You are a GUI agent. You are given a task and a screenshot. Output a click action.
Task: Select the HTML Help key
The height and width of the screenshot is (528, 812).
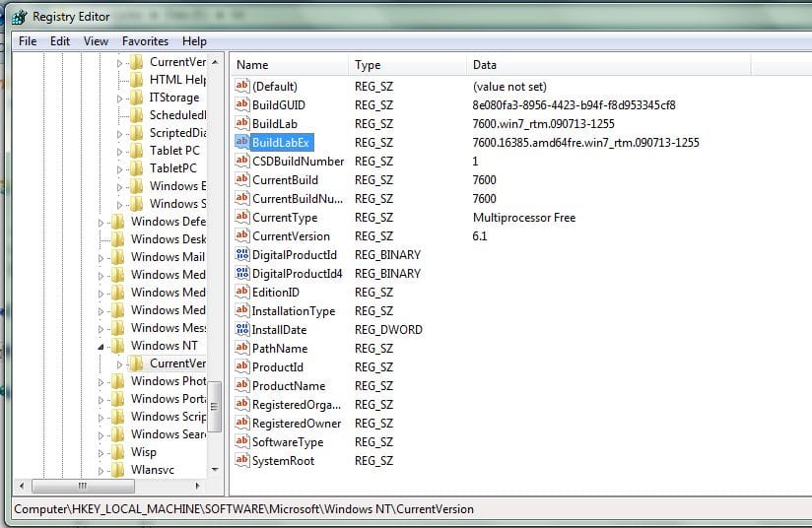(x=177, y=80)
